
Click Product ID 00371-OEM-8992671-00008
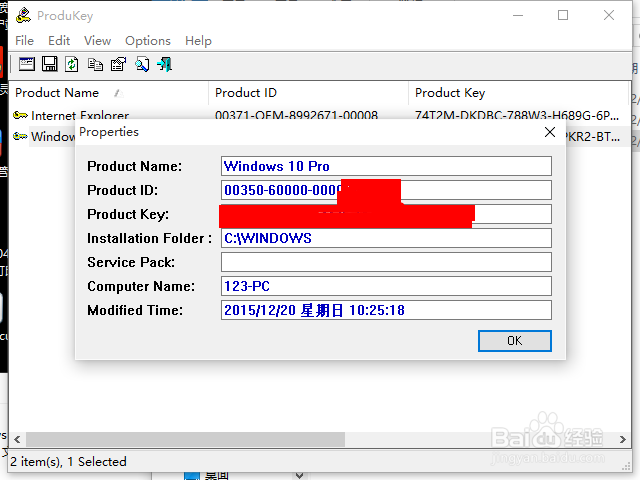pyautogui.click(x=296, y=116)
